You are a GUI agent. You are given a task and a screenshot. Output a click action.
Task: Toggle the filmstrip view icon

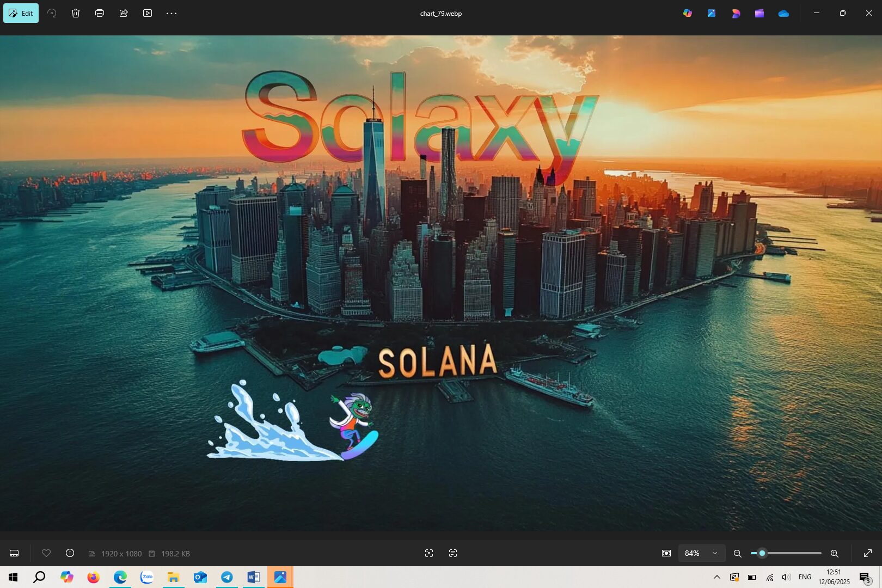(14, 553)
